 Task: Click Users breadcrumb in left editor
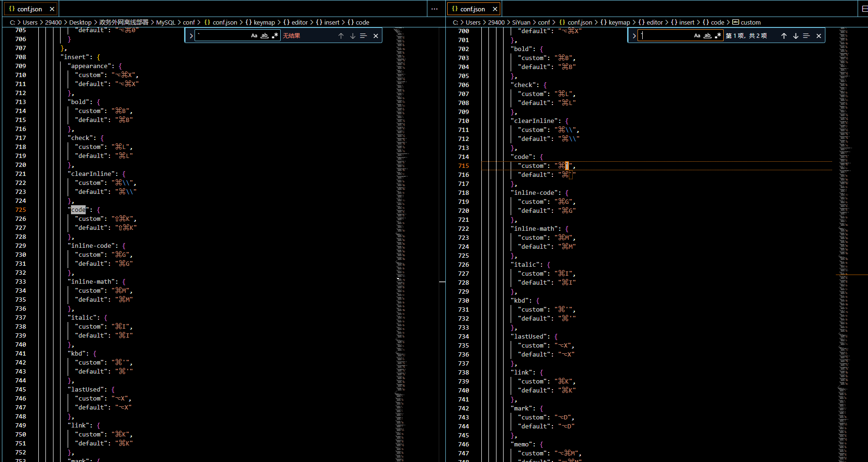click(x=30, y=22)
